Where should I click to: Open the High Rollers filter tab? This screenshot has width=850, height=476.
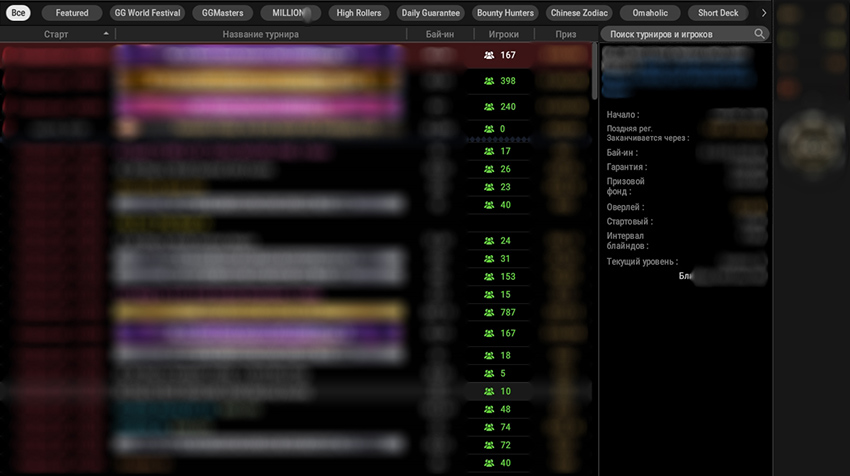(x=359, y=13)
